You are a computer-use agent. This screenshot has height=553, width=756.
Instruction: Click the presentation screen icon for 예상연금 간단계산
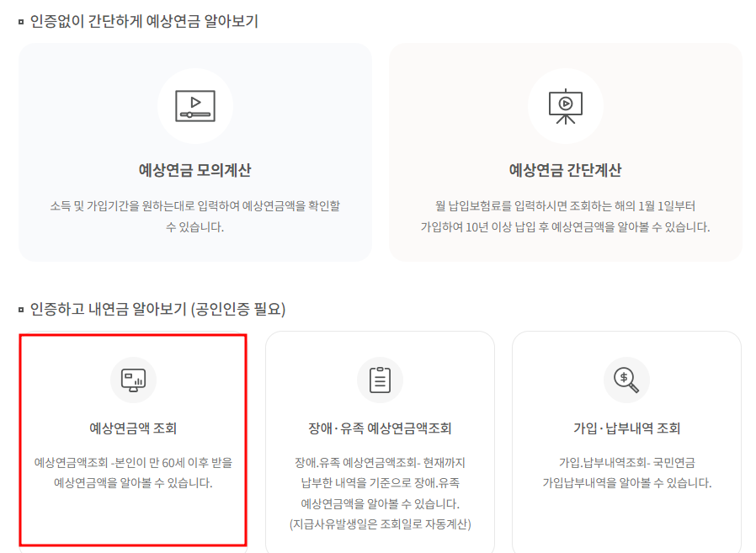(x=566, y=106)
